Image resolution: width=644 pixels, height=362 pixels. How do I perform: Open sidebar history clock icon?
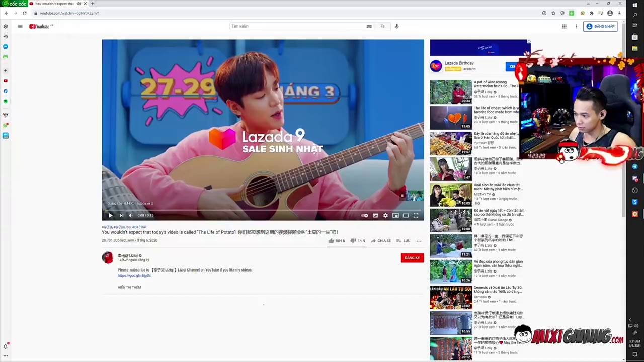(x=6, y=36)
